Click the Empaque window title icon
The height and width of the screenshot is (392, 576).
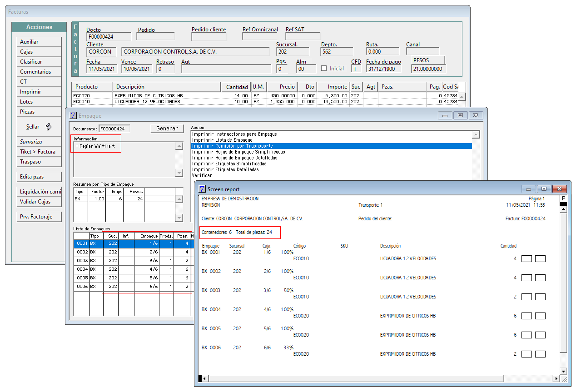pyautogui.click(x=74, y=115)
